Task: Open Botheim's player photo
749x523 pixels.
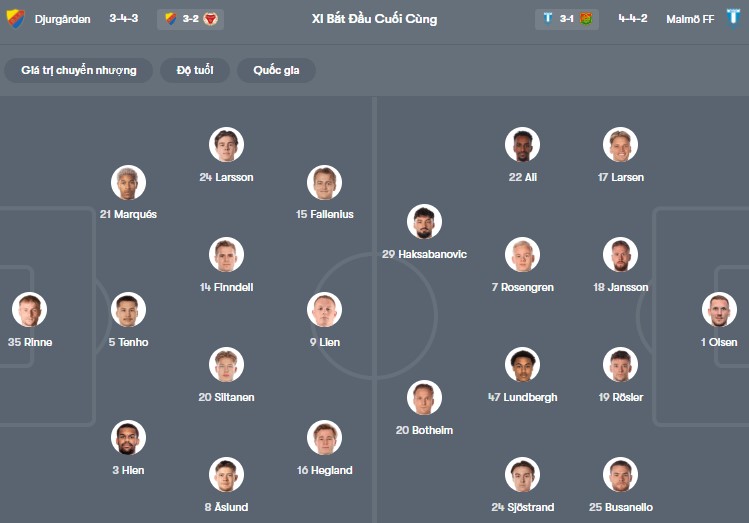Action: (424, 398)
